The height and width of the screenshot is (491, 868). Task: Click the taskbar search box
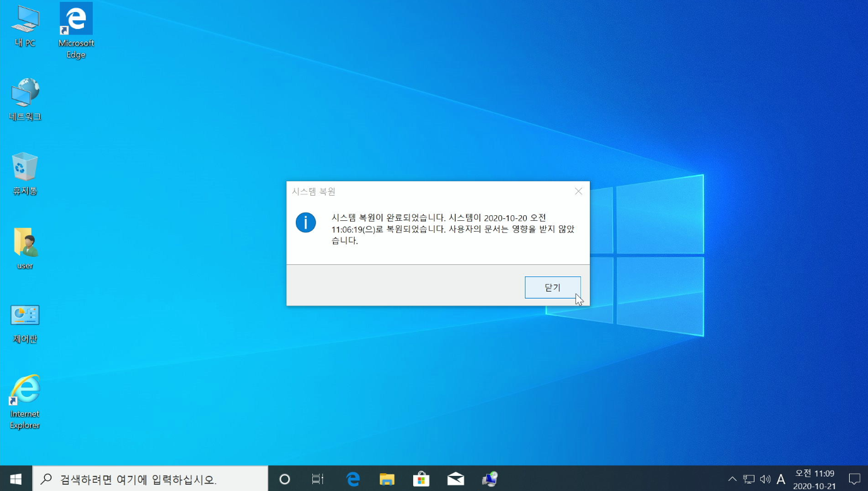(x=150, y=479)
